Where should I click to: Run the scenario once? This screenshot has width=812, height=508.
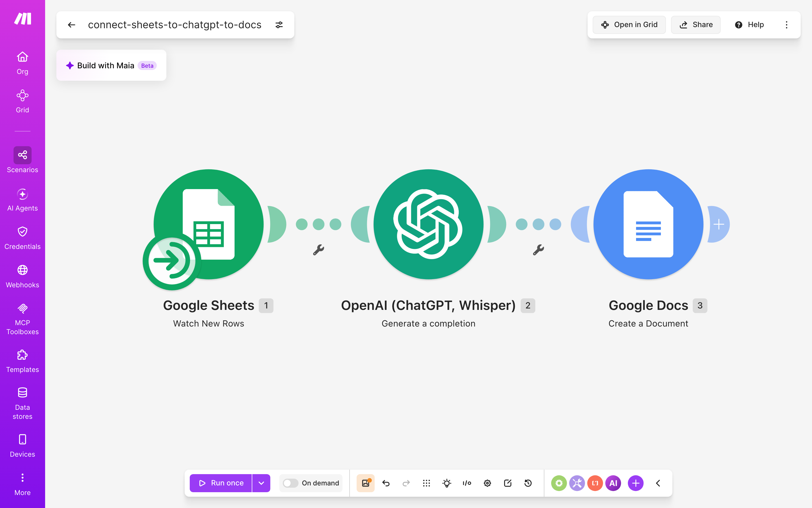[221, 483]
